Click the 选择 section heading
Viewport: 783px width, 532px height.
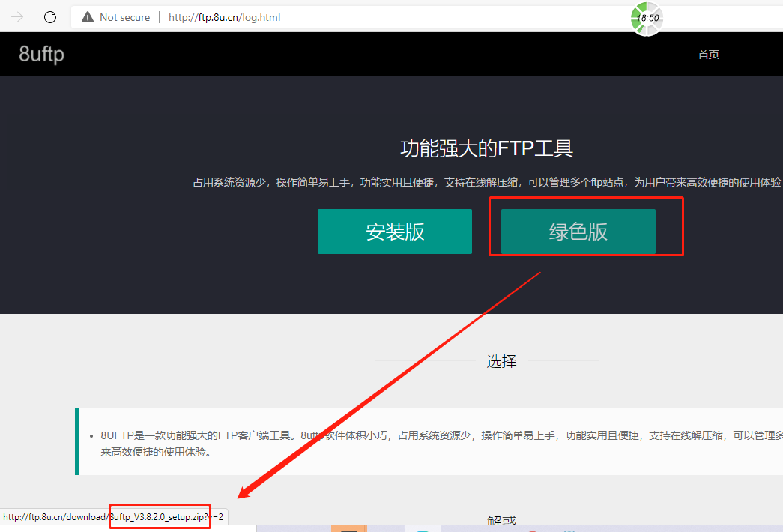[x=501, y=361]
